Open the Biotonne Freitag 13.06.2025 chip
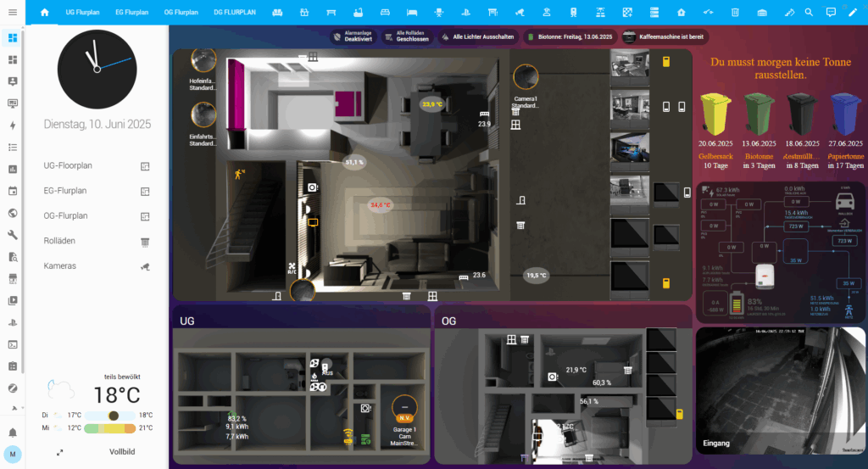Image resolution: width=868 pixels, height=469 pixels. [x=570, y=37]
